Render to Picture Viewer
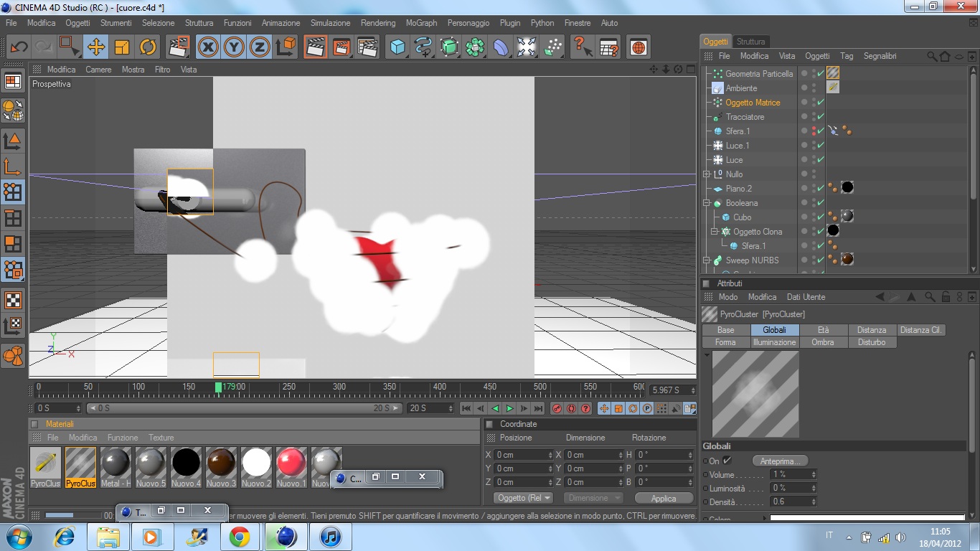This screenshot has height=551, width=980. pos(341,47)
